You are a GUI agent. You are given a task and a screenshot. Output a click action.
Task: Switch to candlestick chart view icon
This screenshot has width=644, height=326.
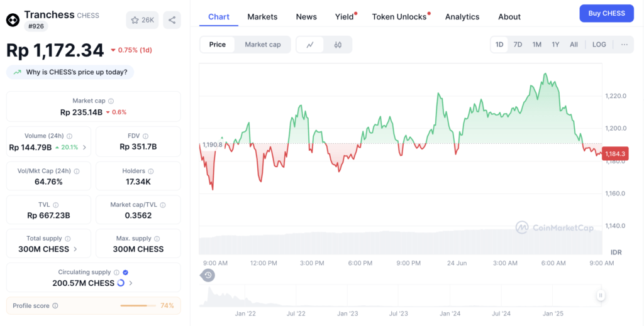(338, 45)
